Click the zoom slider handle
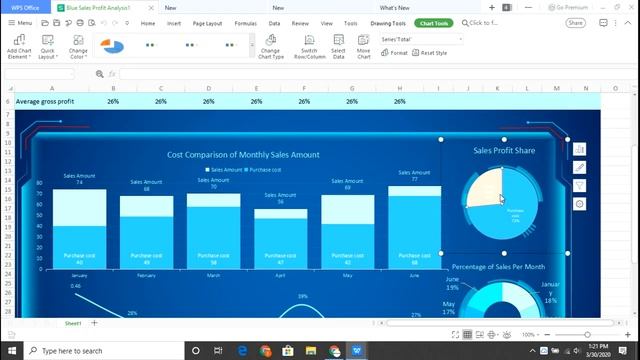 587,335
